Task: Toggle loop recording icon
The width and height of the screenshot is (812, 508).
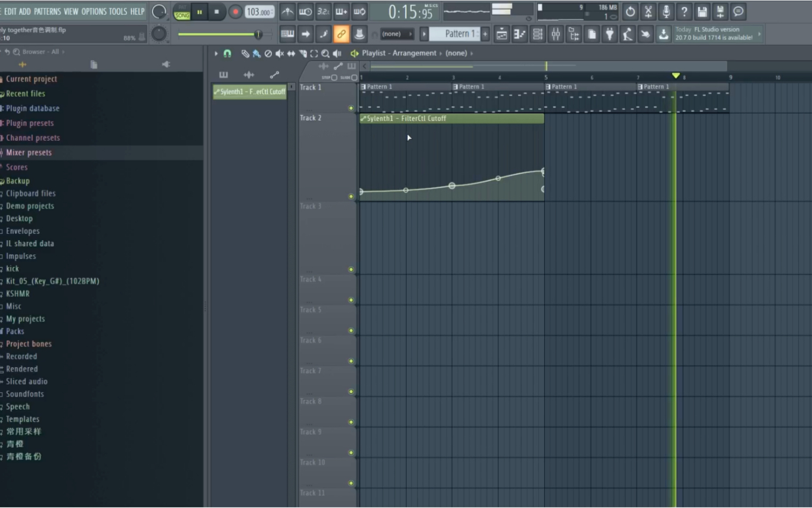Action: (359, 11)
